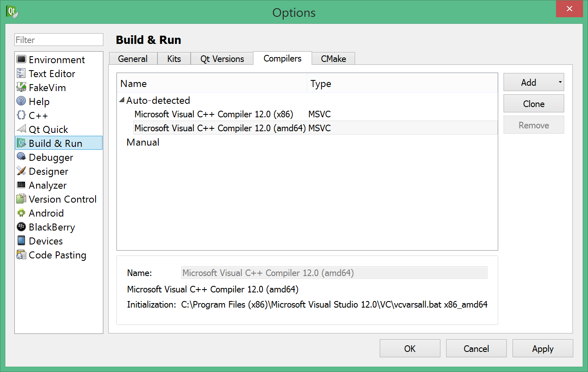Click the MSVC type cell for amd64
Screen dimensions: 588x372
319,128
